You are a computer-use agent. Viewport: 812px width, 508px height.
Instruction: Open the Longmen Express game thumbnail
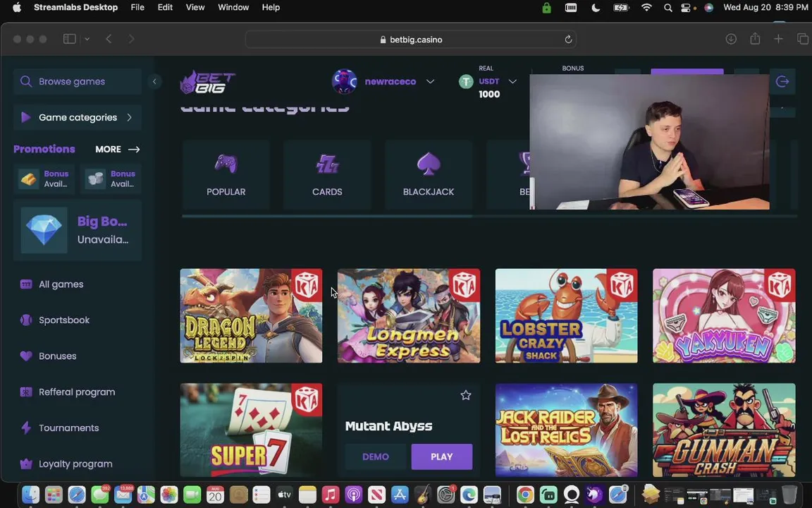coord(409,315)
